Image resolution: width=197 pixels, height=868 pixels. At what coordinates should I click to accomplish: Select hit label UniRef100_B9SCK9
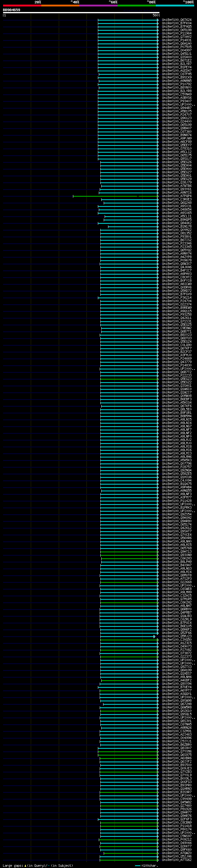point(177,77)
